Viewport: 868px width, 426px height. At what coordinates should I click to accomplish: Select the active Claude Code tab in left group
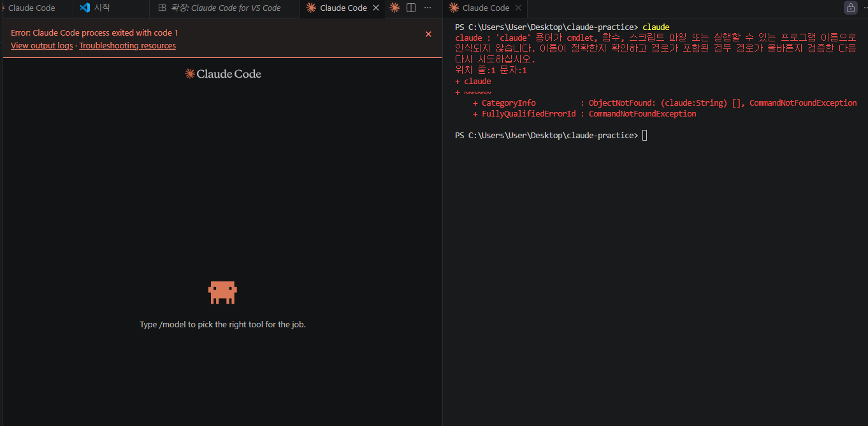click(x=343, y=8)
